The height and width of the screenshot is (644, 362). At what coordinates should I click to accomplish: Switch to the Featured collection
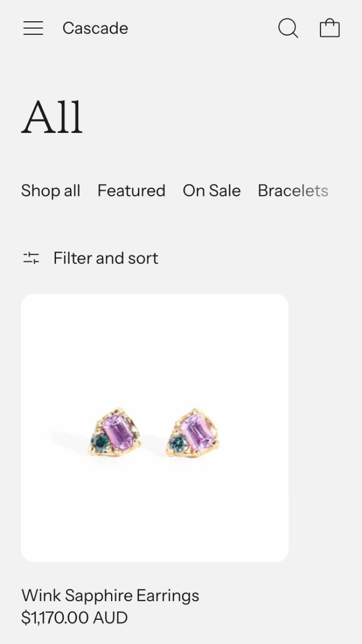tap(132, 190)
